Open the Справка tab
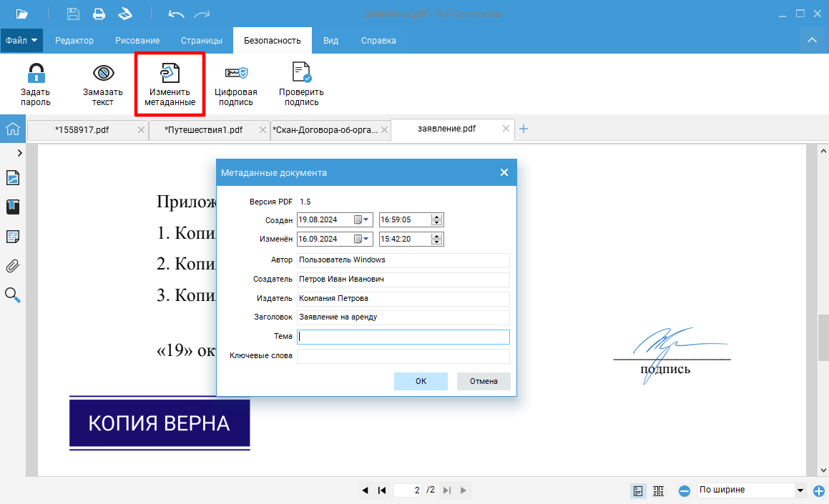Screen dimensions: 829x504 coord(378,41)
